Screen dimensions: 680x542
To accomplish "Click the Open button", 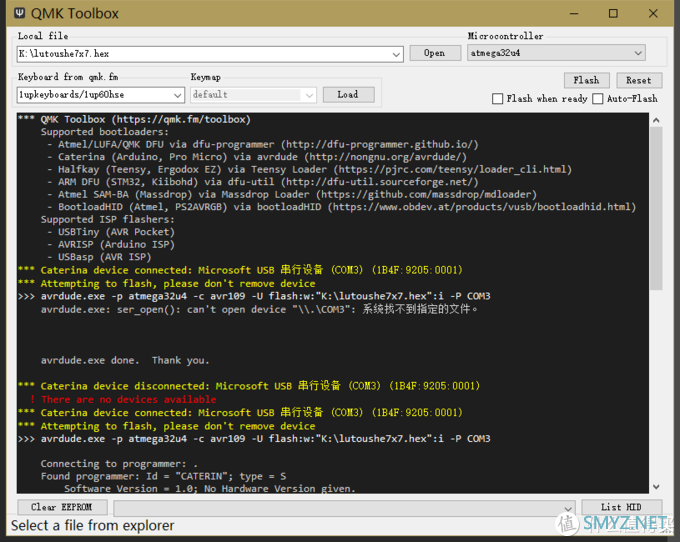I will 435,53.
